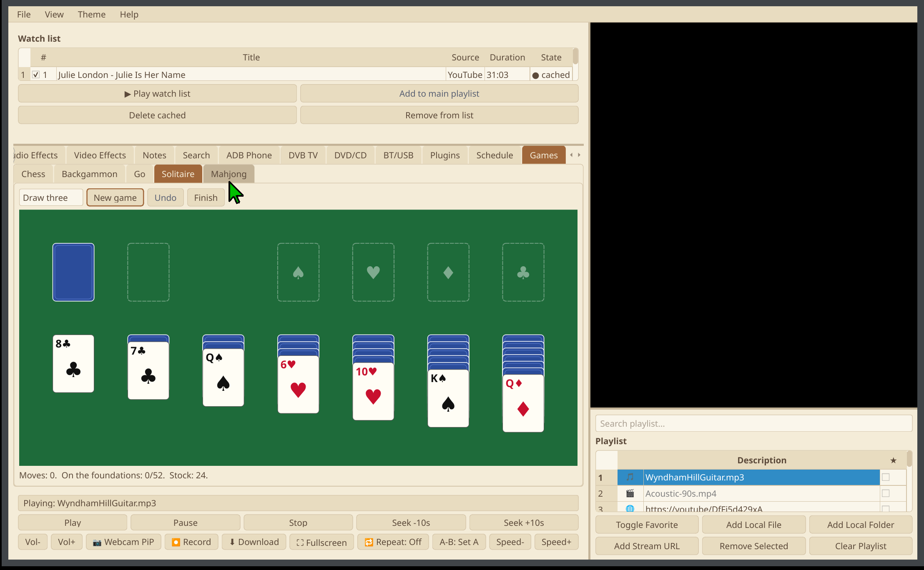The height and width of the screenshot is (570, 924).
Task: Click the Webcam PiP button
Action: [x=123, y=542]
